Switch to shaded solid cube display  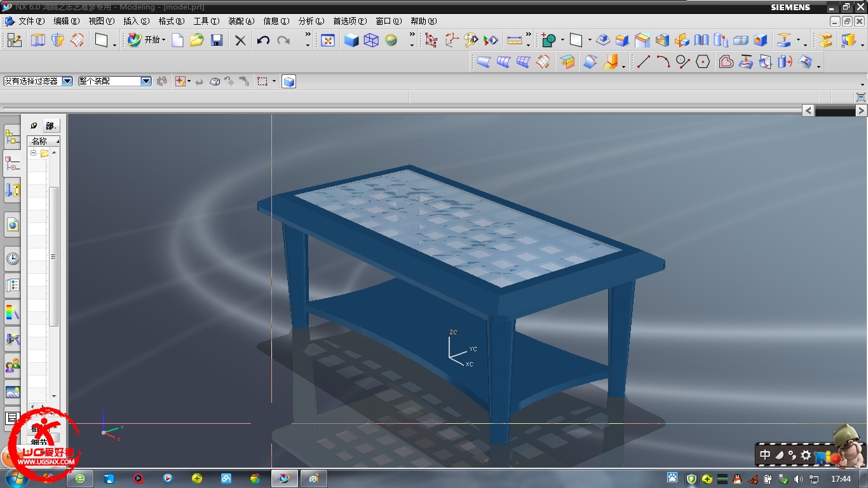pyautogui.click(x=351, y=40)
